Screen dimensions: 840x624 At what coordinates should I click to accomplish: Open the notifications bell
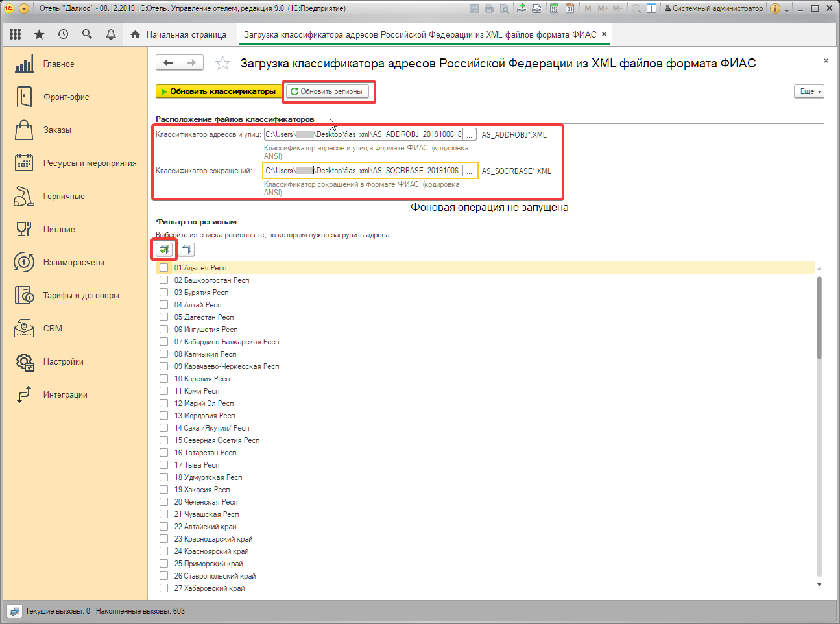point(111,34)
